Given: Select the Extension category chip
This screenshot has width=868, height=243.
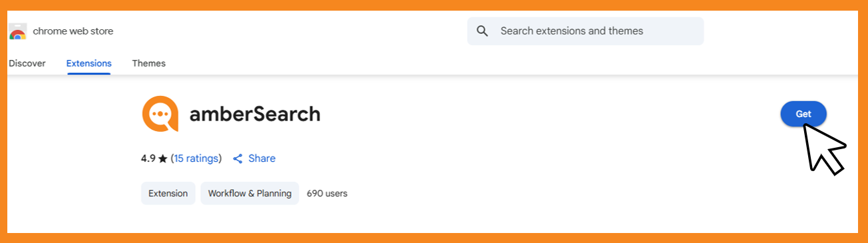Looking at the screenshot, I should [x=168, y=193].
